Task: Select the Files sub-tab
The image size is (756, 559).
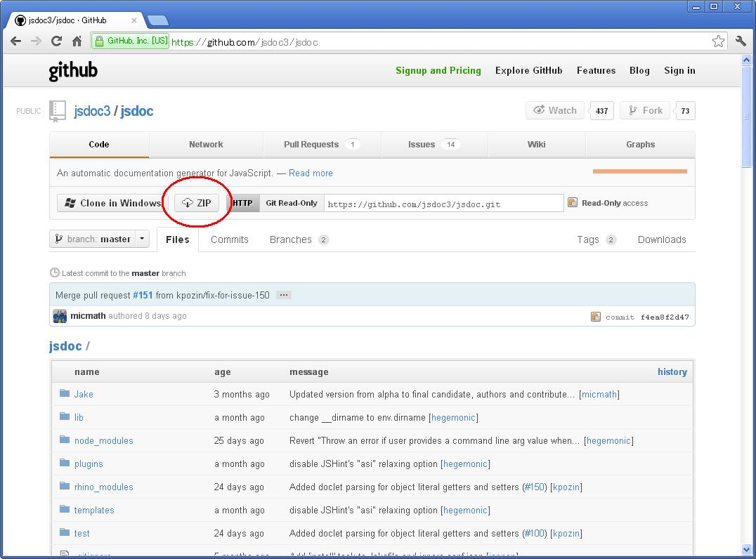Action: pyautogui.click(x=178, y=239)
